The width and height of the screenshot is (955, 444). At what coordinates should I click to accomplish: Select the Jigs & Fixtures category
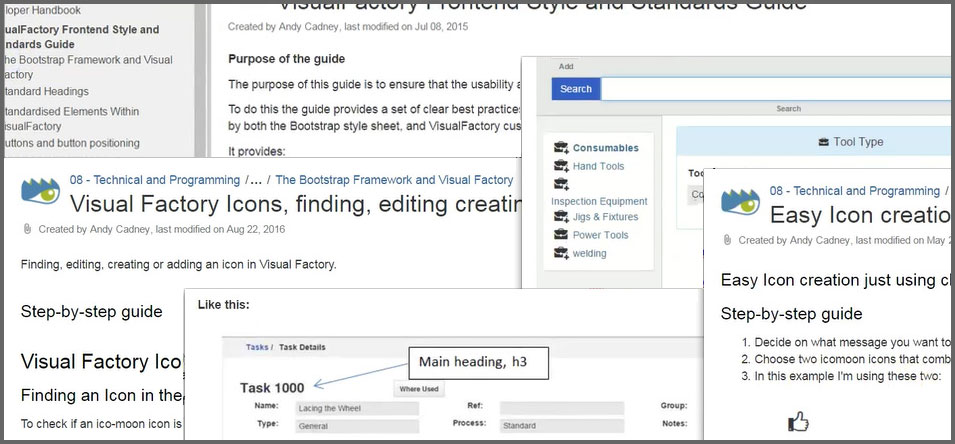point(605,216)
